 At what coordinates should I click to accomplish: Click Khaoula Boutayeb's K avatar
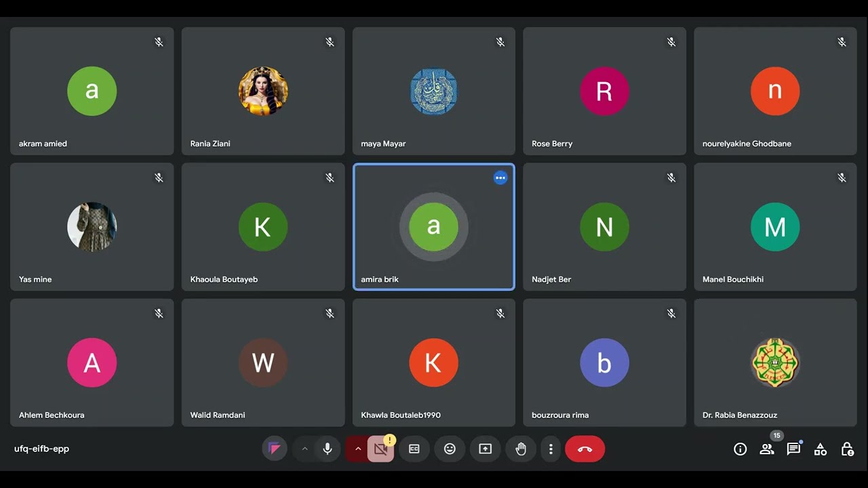click(x=263, y=226)
